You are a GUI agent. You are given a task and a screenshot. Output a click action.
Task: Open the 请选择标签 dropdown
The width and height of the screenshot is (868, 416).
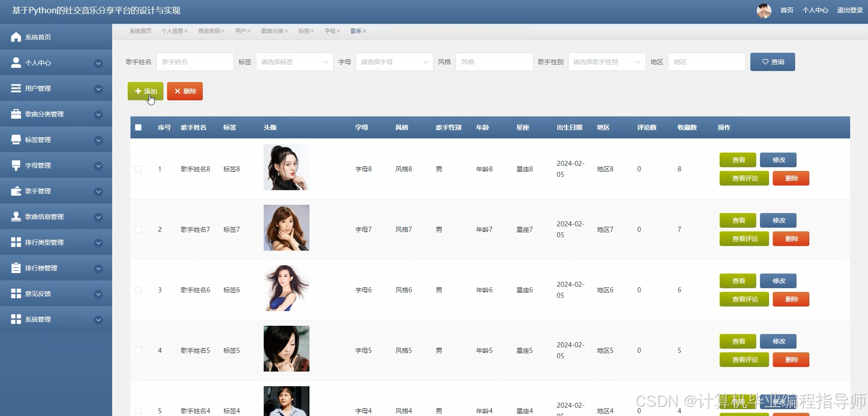(x=294, y=62)
